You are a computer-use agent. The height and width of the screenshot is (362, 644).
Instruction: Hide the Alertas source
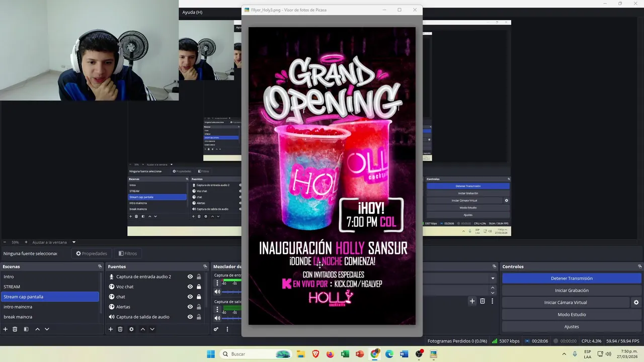(x=190, y=307)
